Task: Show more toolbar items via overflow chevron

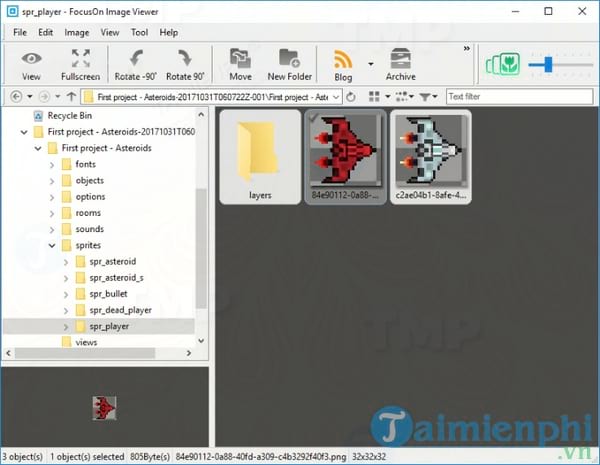Action: tap(466, 49)
